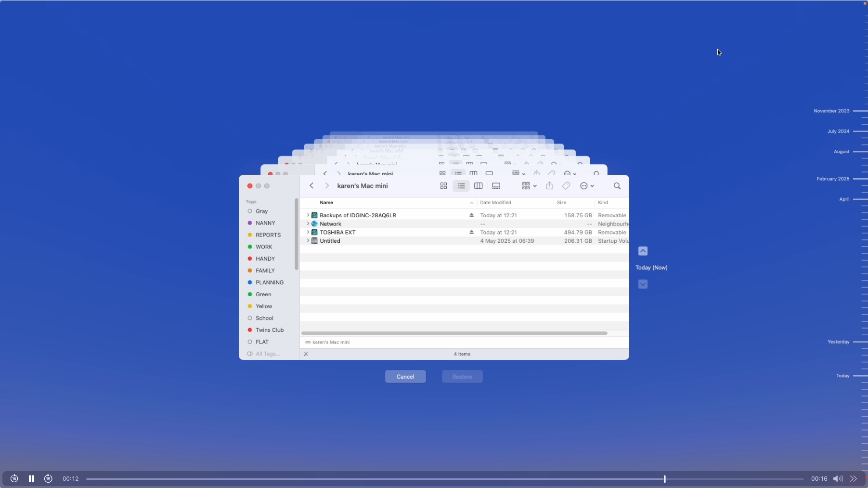Select the Twins Club tag

[270, 330]
